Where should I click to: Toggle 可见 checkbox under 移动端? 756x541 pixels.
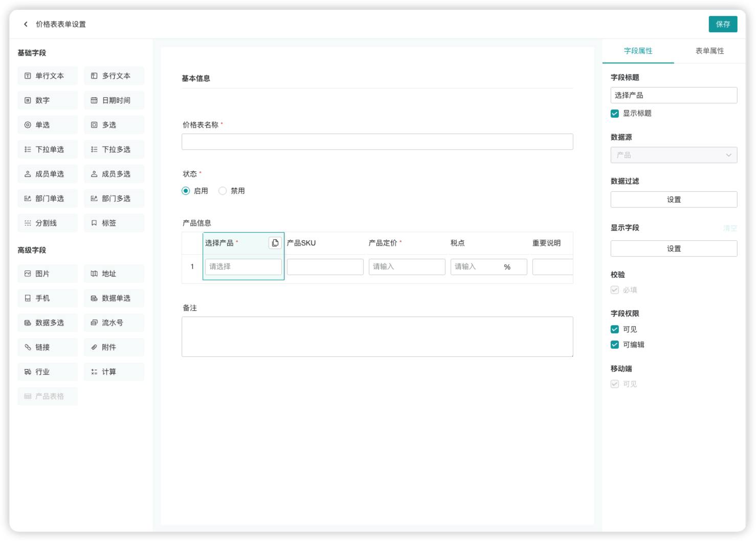point(615,384)
